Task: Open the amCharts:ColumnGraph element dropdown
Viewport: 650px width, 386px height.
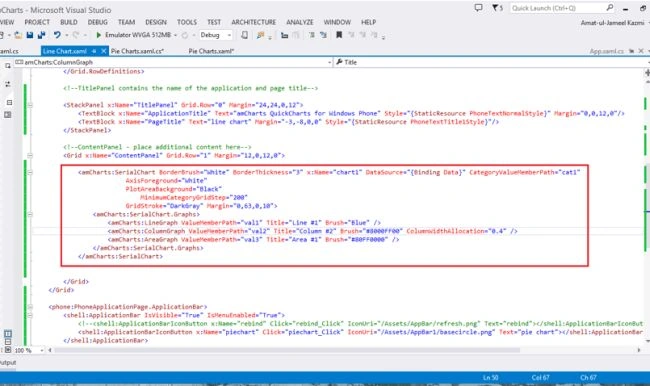Action: tap(330, 62)
